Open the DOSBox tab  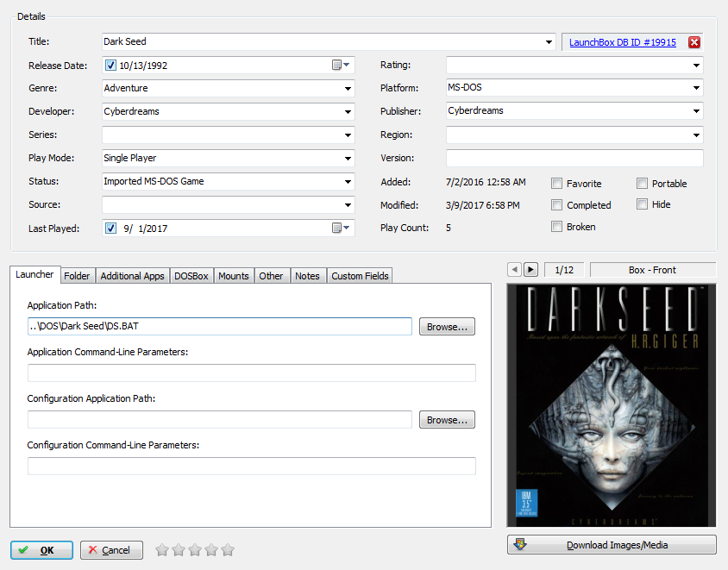(x=191, y=276)
